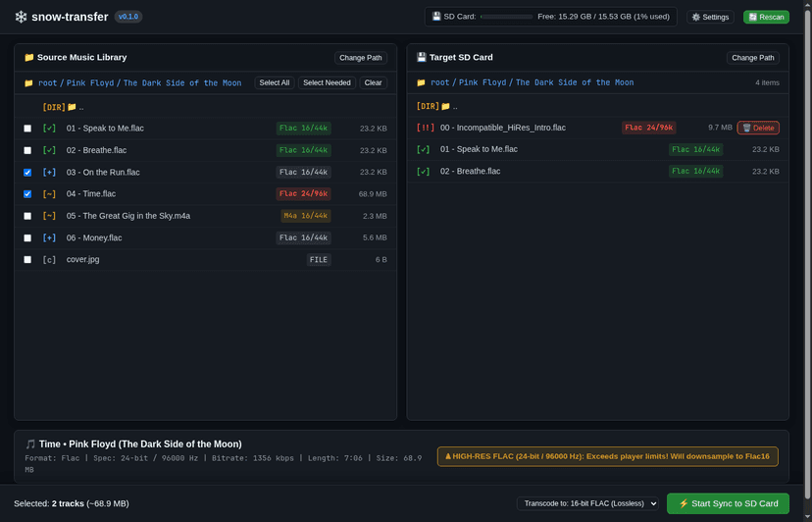The width and height of the screenshot is (812, 522).
Task: Click the SD Card disk icon in header
Action: 436,17
